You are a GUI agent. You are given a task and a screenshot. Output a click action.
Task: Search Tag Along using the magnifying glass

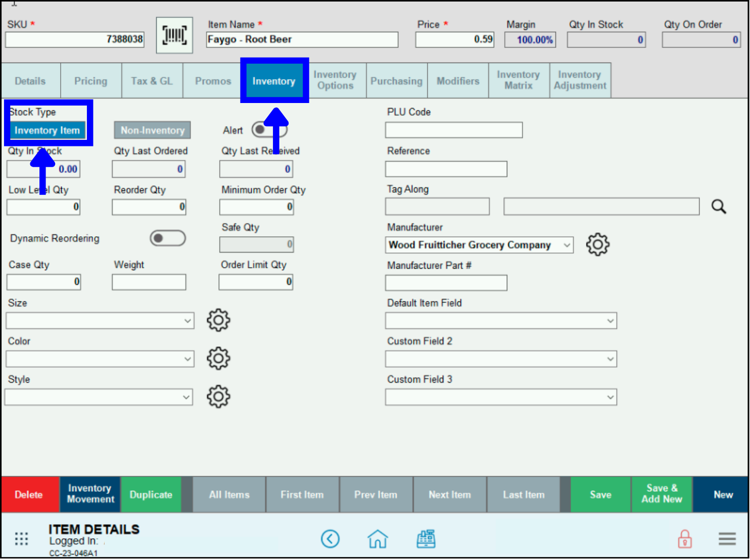coord(718,206)
